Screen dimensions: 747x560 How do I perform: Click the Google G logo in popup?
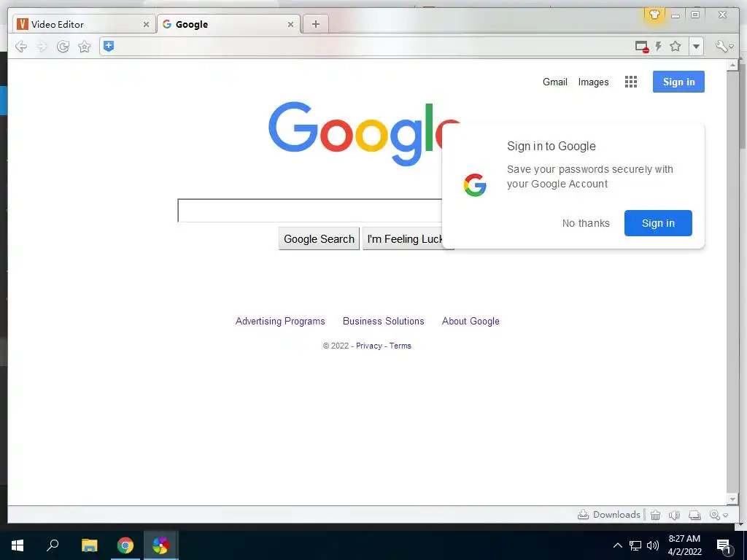coord(475,185)
